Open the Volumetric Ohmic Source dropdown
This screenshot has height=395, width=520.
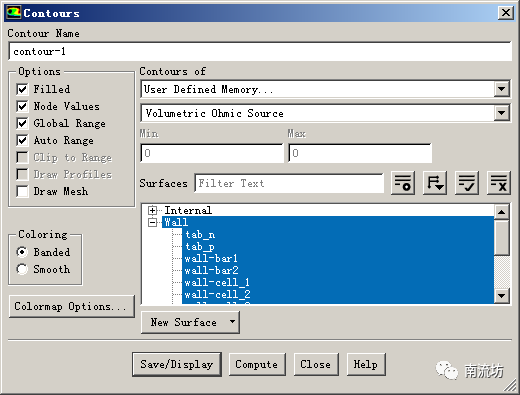point(501,113)
